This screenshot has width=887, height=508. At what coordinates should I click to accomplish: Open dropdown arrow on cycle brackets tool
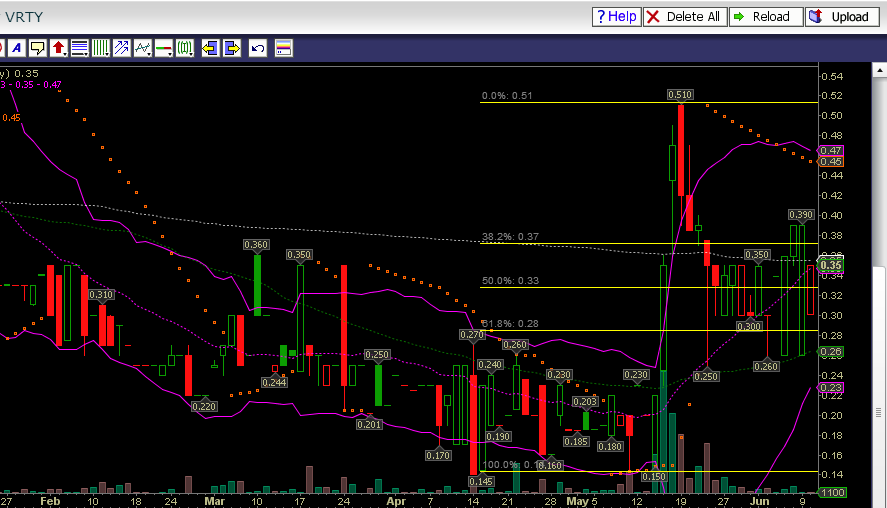click(192, 53)
